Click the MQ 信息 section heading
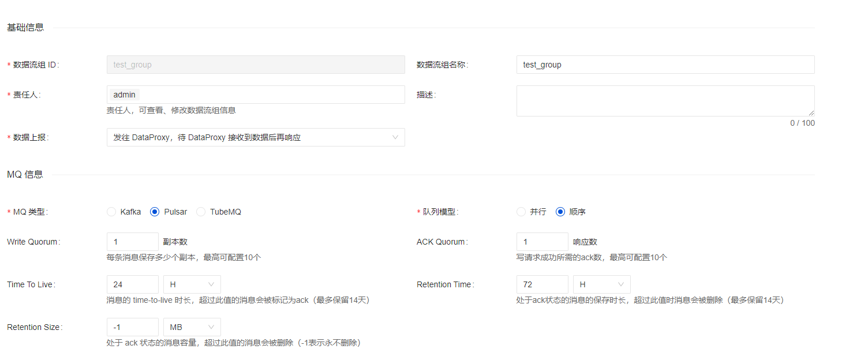The image size is (868, 364). pos(25,174)
